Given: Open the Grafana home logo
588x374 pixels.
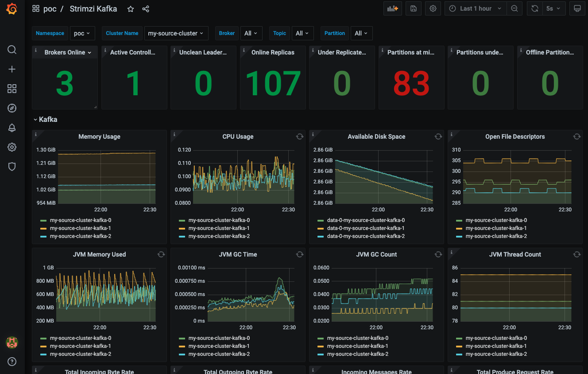Looking at the screenshot, I should click(x=12, y=9).
